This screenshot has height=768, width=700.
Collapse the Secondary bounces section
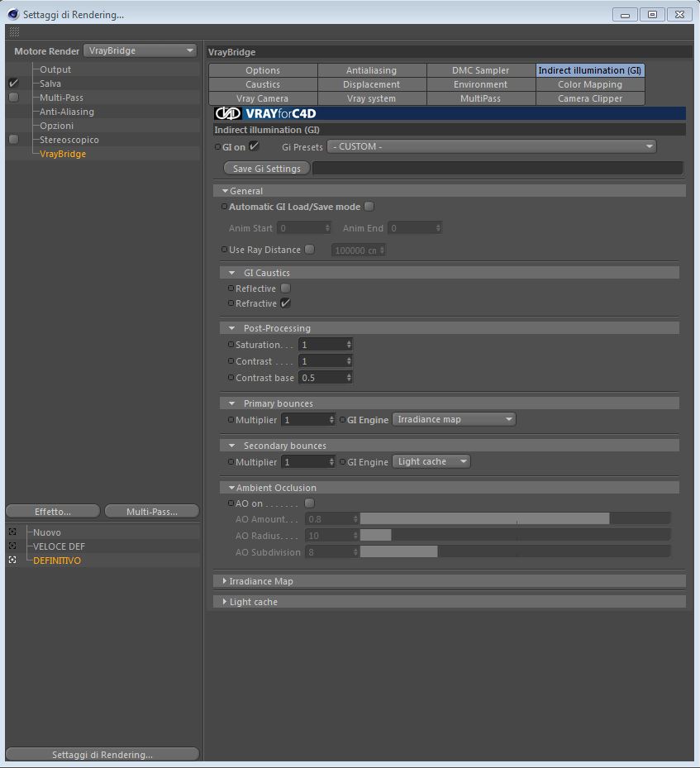click(x=232, y=446)
